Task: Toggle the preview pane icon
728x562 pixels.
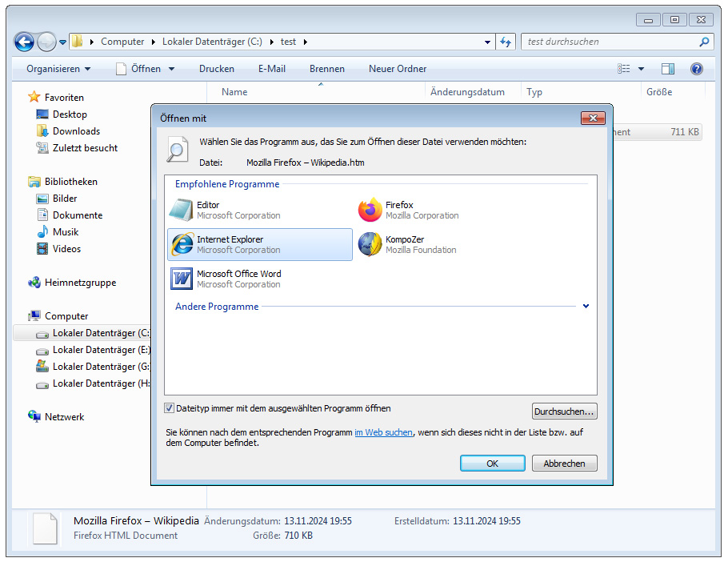Action: 668,69
